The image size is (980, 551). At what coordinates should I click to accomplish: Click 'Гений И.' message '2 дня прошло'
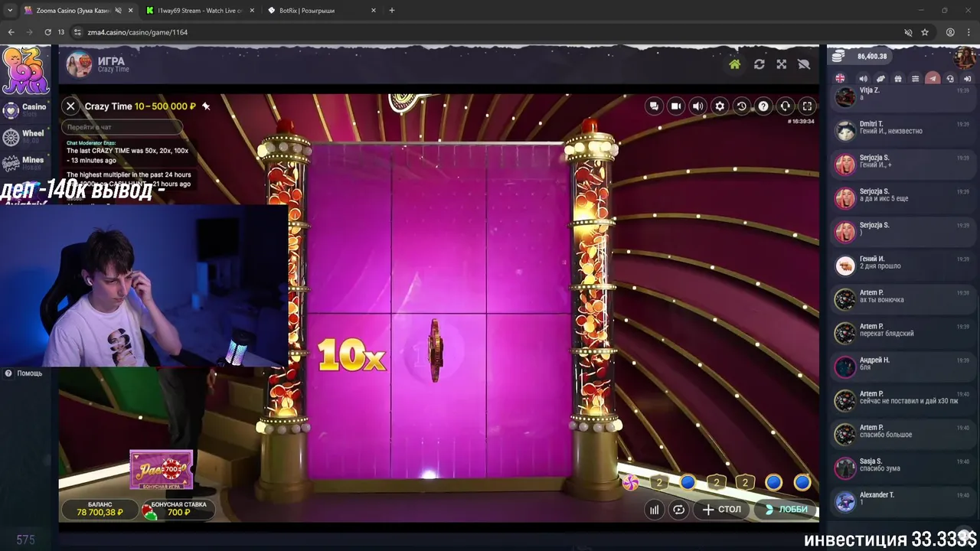[902, 266]
